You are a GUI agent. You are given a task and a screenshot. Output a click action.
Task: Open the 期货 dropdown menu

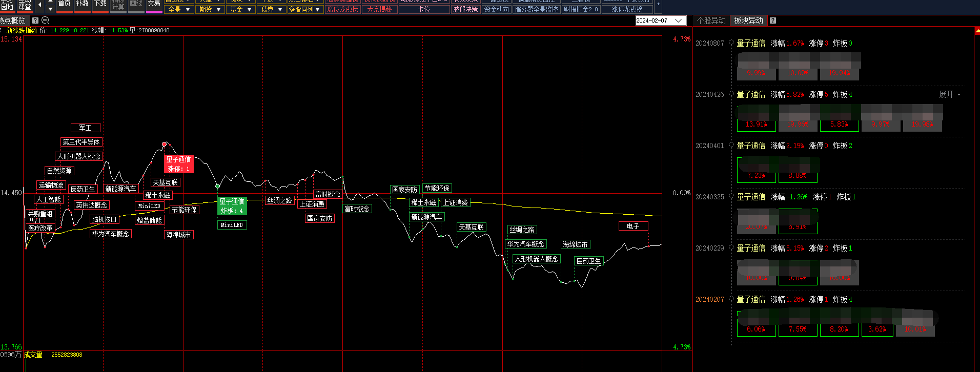coord(210,9)
